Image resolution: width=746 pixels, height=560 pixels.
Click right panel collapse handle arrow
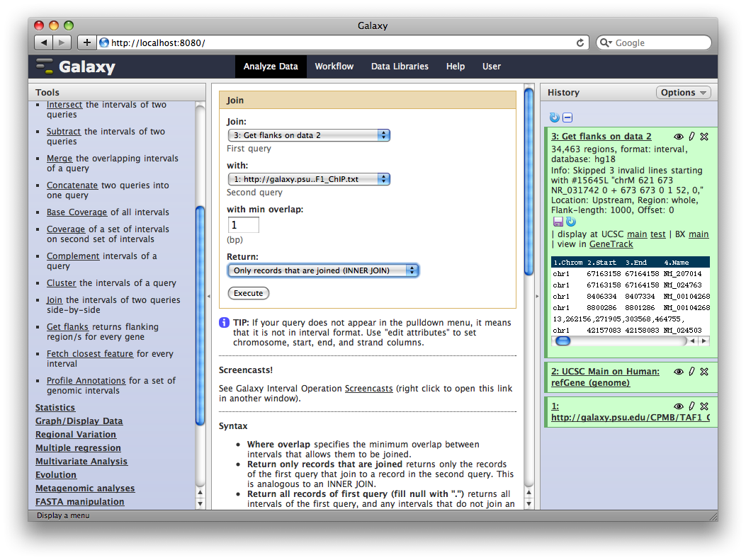537,296
